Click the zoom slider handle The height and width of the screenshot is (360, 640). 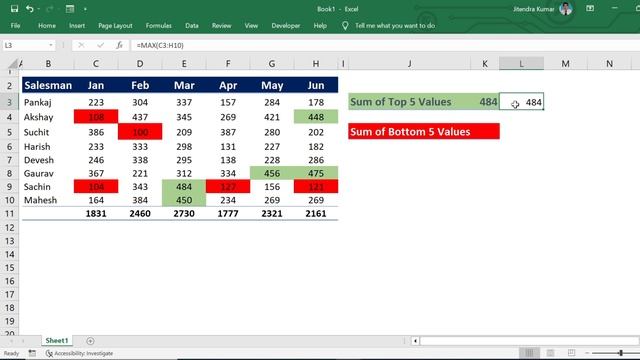click(x=621, y=353)
